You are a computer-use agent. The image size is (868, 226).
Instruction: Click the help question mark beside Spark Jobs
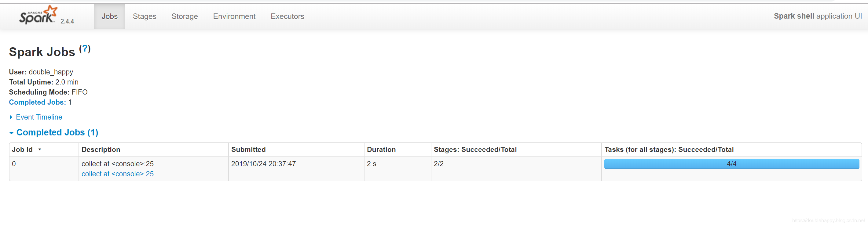85,49
